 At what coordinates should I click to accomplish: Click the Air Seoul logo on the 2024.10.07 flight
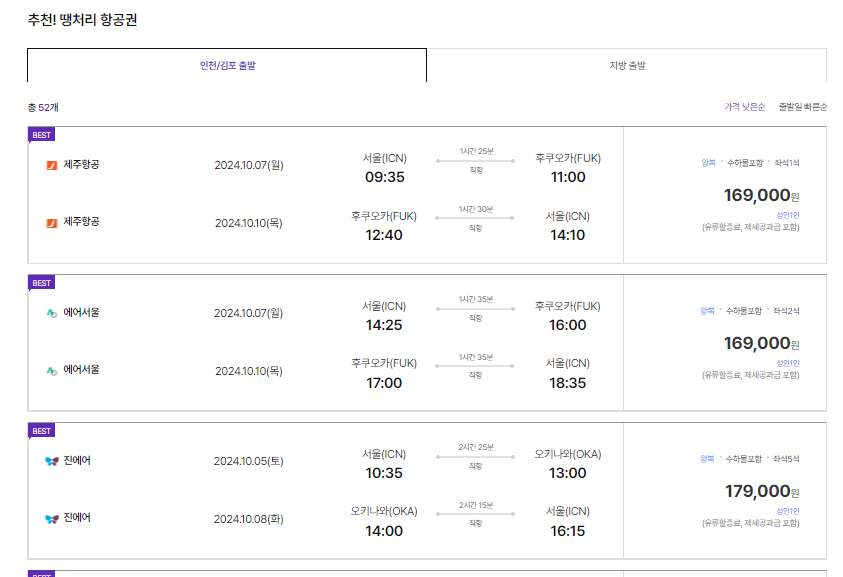[52, 313]
